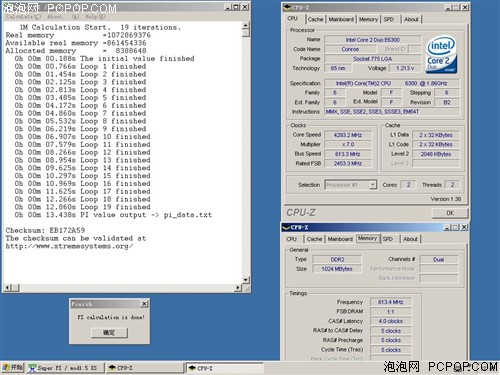Click the 'Checksum: EB172A59' line
Viewport: 500px width, 375px height.
[x=45, y=230]
